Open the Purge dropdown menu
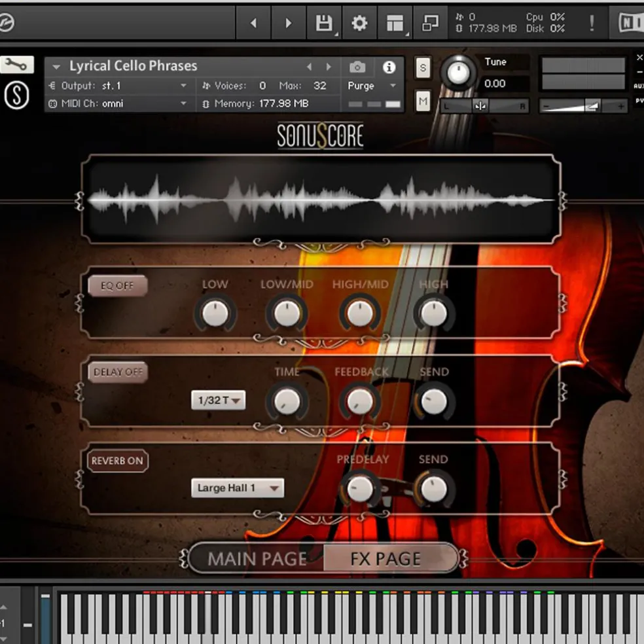Viewport: 644px width, 644px height. coord(372,86)
